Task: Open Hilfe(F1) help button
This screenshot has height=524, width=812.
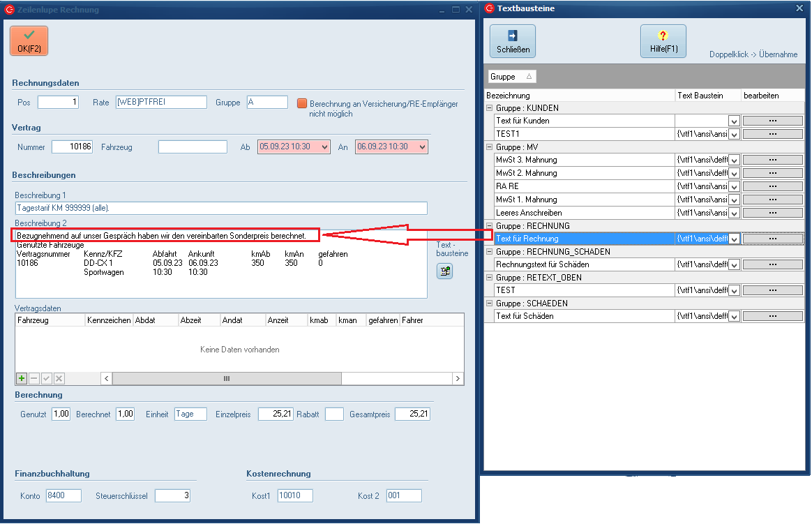Action: pos(663,41)
